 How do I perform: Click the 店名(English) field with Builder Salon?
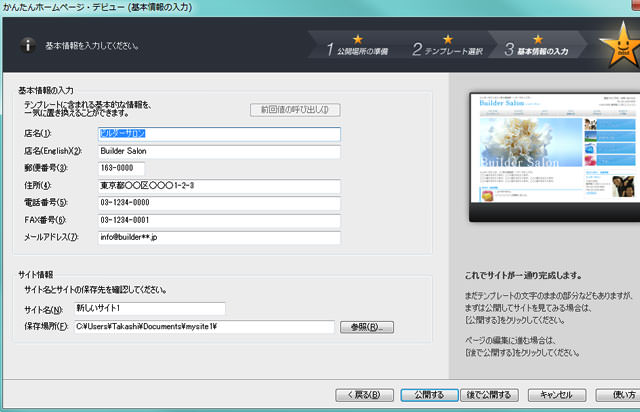tap(219, 151)
